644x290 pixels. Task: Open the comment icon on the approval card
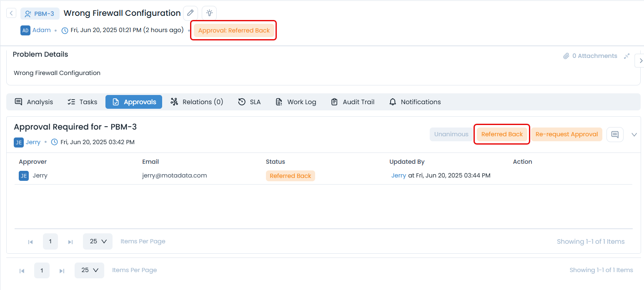(615, 134)
